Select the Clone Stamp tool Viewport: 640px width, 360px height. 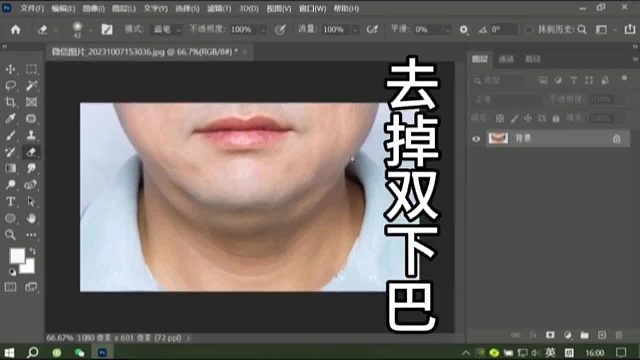(x=31, y=135)
